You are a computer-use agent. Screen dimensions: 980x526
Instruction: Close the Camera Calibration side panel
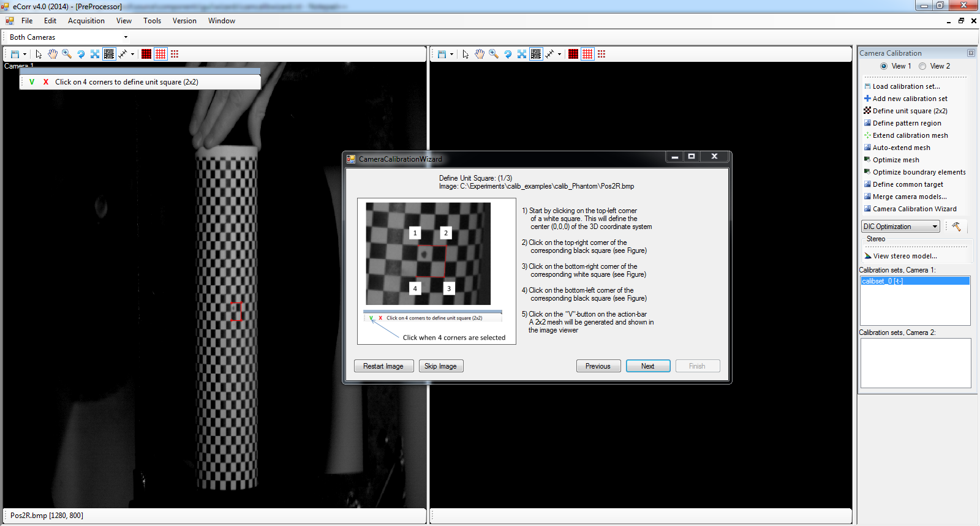click(x=971, y=53)
